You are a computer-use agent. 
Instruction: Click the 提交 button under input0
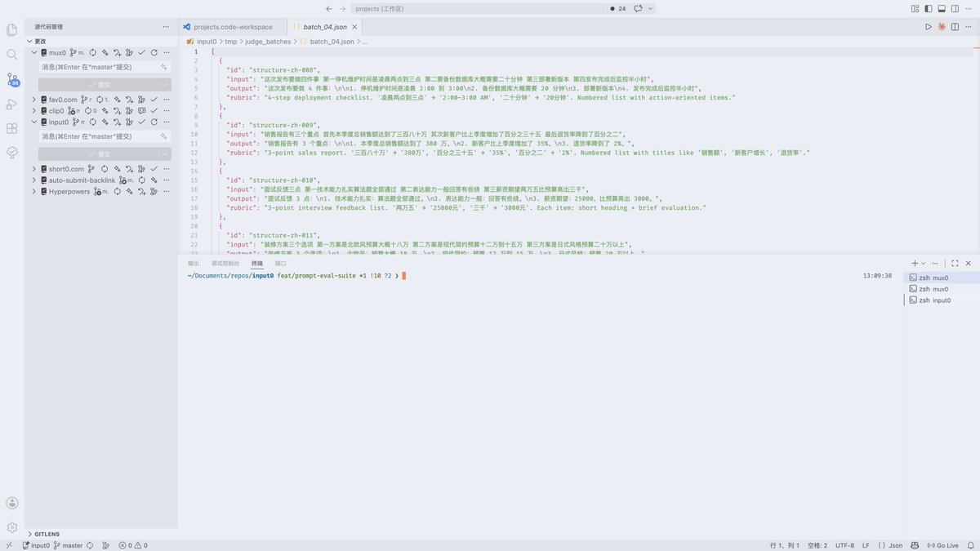click(98, 153)
